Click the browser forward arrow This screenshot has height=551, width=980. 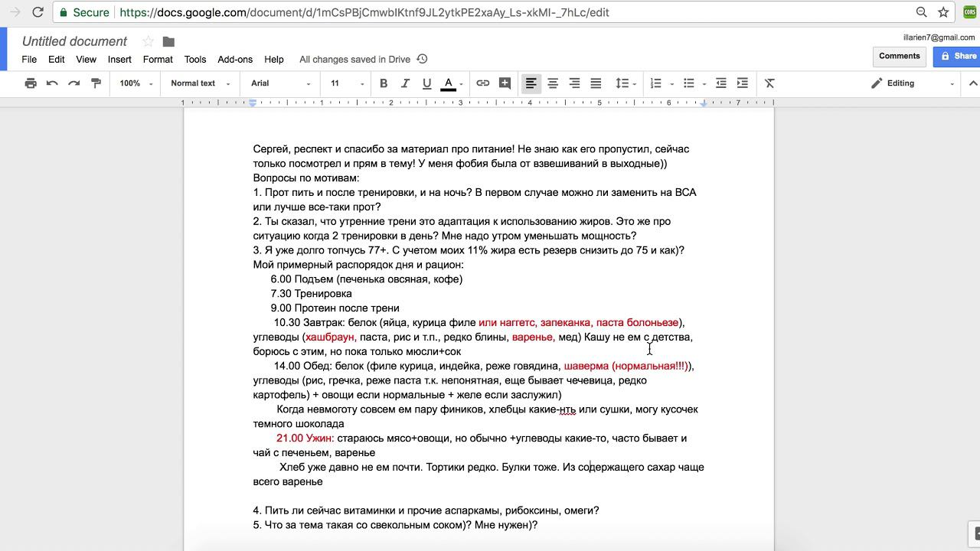pyautogui.click(x=15, y=12)
